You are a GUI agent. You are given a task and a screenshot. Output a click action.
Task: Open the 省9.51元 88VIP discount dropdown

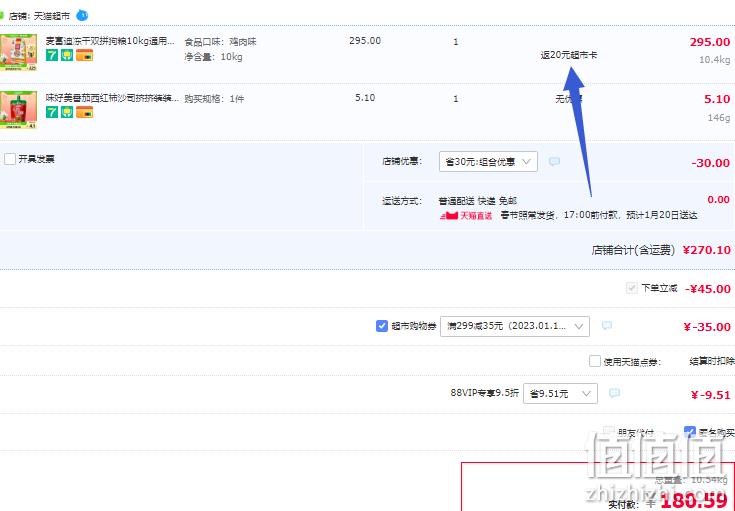point(560,393)
